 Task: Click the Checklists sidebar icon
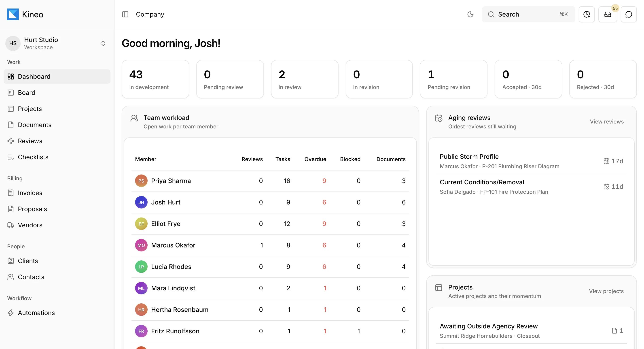11,157
